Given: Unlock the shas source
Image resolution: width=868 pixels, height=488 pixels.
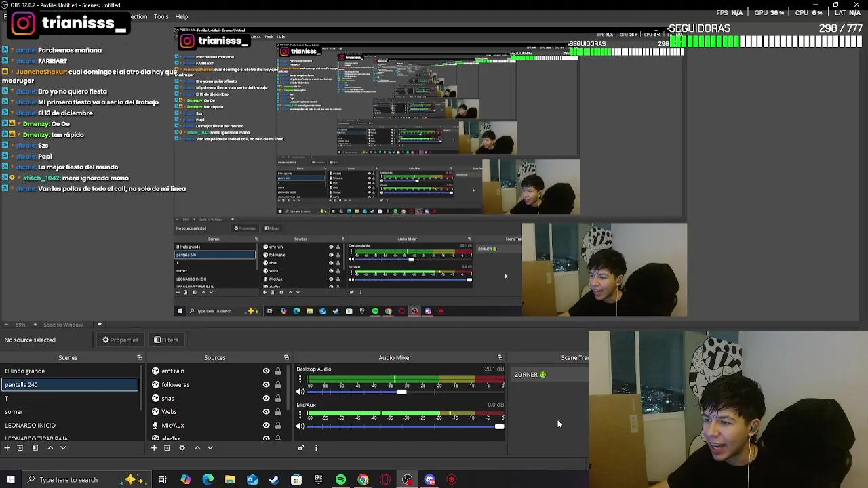Looking at the screenshot, I should tap(277, 398).
